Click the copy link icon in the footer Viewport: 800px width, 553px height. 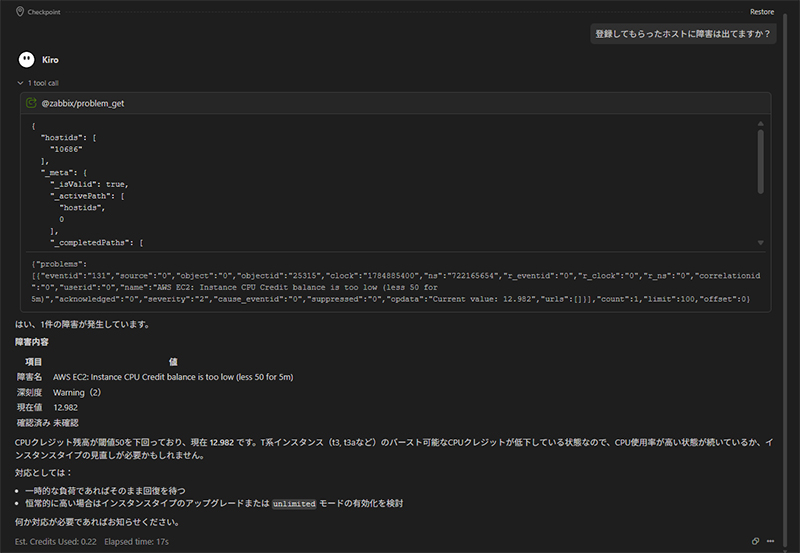(756, 541)
